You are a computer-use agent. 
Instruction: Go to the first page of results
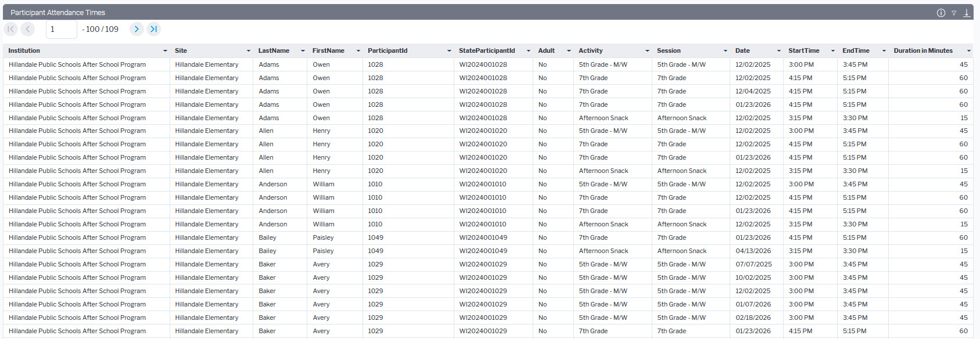[11, 29]
